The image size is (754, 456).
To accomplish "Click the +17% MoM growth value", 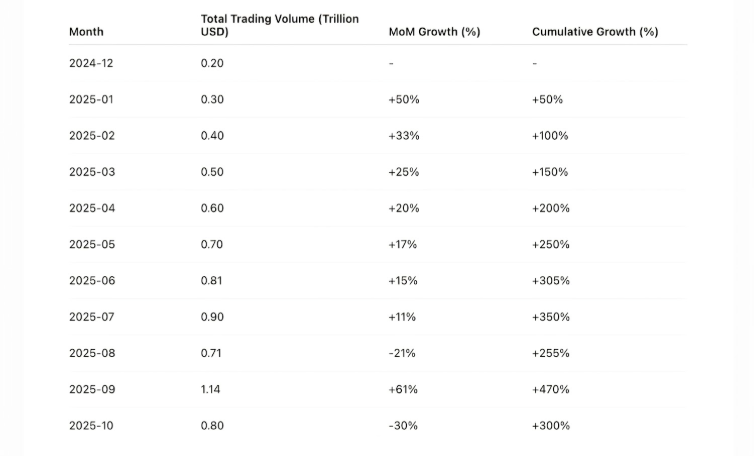I will [x=403, y=244].
